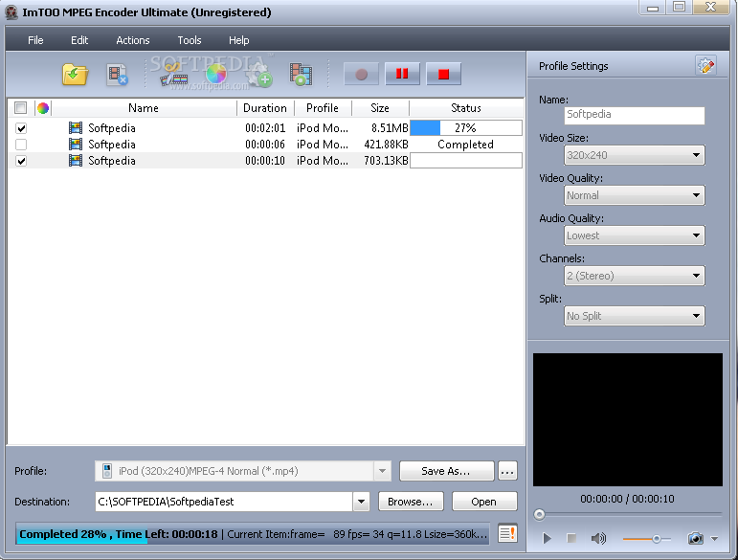Uncheck the 00:02:01 Softpedia row checkbox
The image size is (738, 560).
pyautogui.click(x=21, y=128)
